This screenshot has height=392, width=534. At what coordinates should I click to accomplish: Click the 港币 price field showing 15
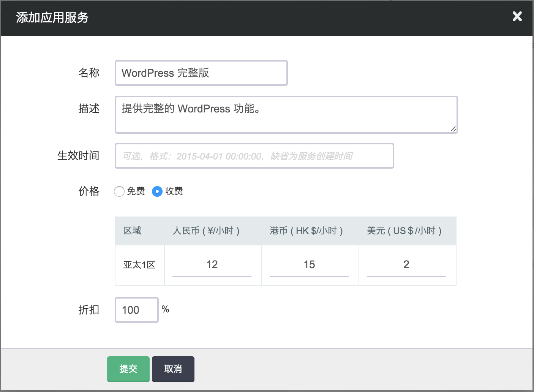pyautogui.click(x=309, y=265)
